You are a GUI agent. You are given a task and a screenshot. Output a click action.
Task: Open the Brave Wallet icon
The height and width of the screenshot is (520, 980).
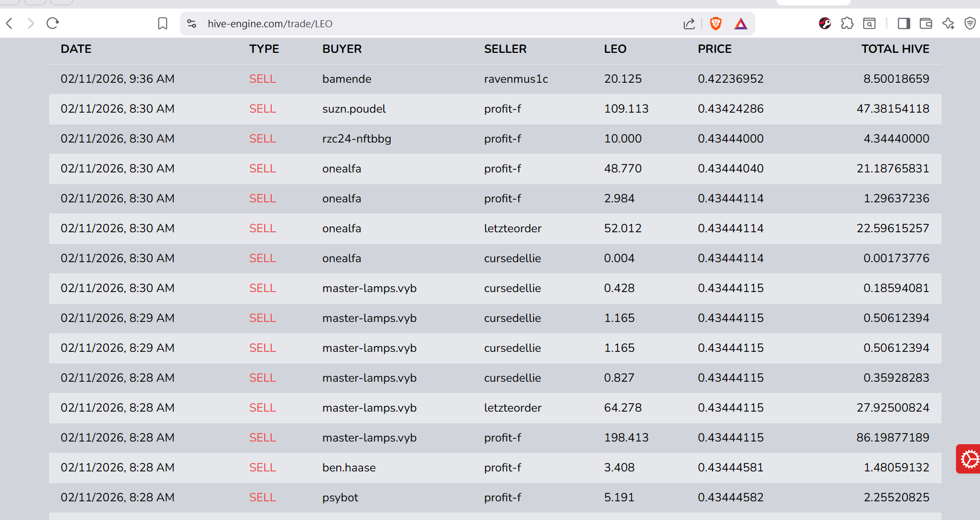(926, 23)
